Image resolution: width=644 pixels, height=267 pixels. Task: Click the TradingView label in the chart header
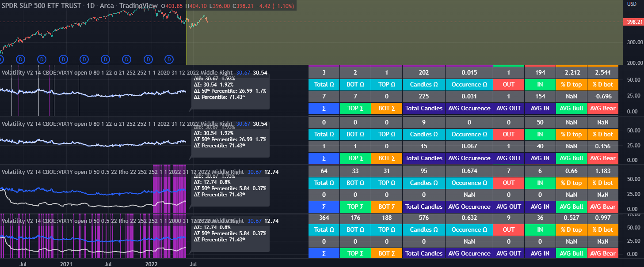(137, 6)
